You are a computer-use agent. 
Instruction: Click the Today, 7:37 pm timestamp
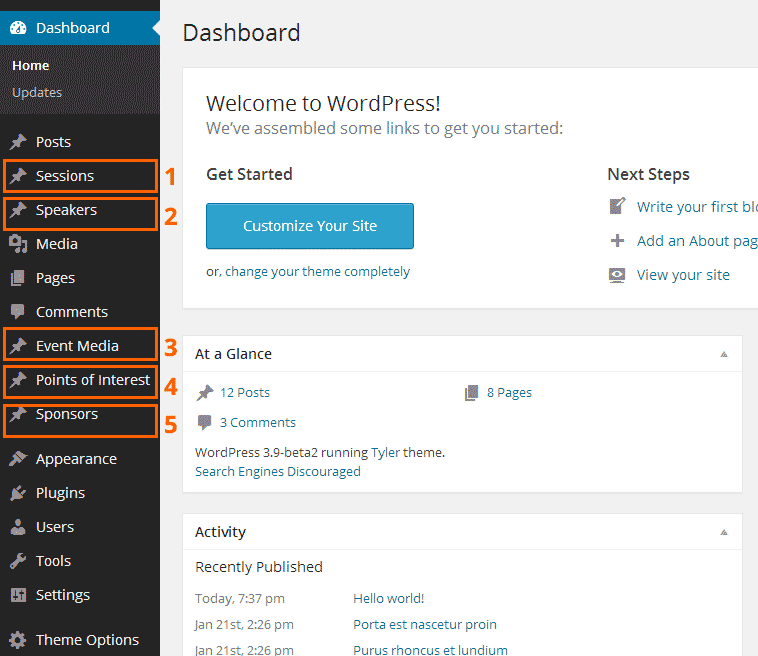pyautogui.click(x=240, y=598)
